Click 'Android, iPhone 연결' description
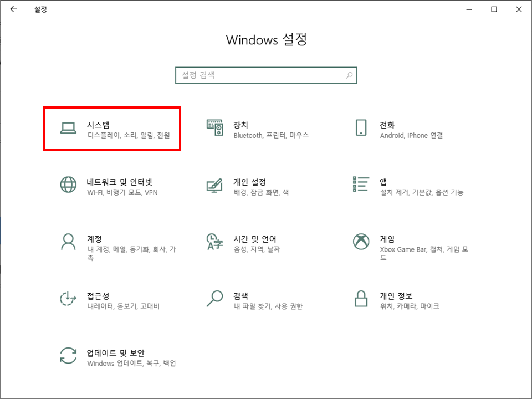The image size is (532, 399). (x=411, y=135)
